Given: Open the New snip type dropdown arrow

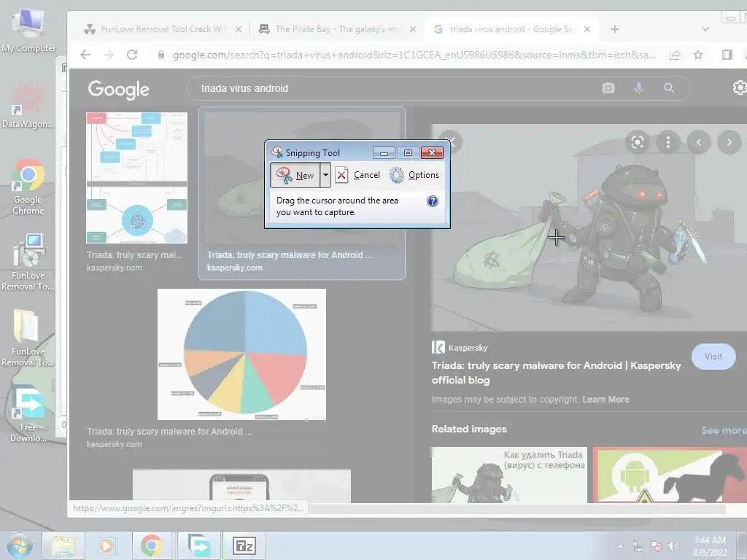Looking at the screenshot, I should pyautogui.click(x=325, y=175).
